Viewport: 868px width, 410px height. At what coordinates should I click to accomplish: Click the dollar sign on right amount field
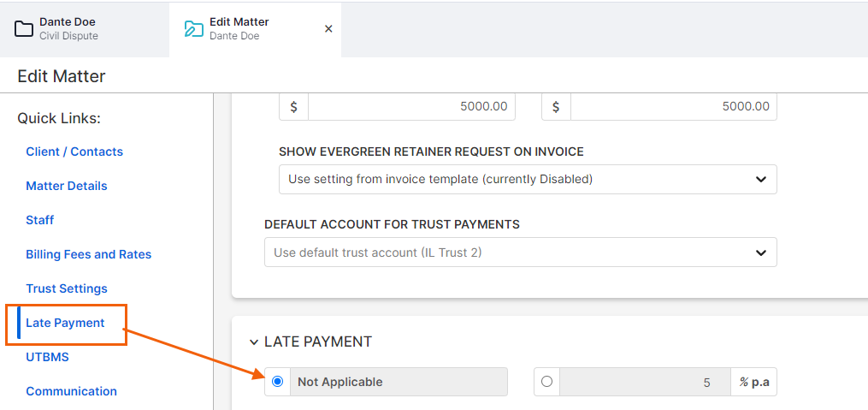[557, 106]
